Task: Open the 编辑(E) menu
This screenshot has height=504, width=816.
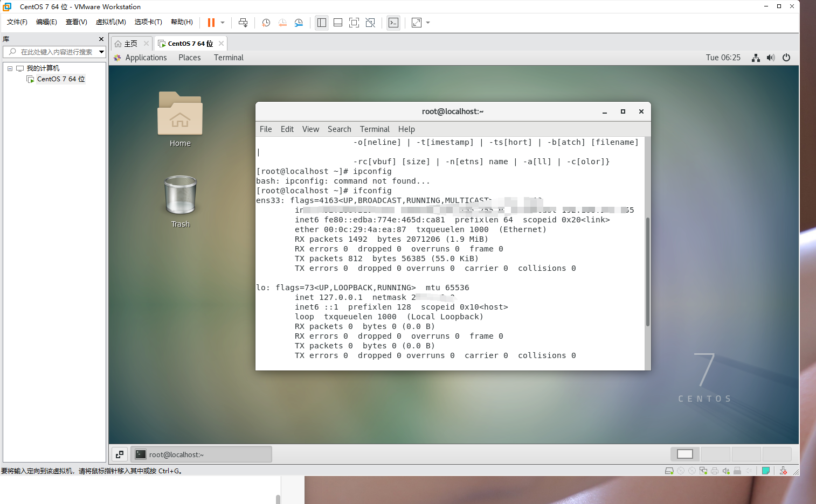Action: click(x=46, y=22)
